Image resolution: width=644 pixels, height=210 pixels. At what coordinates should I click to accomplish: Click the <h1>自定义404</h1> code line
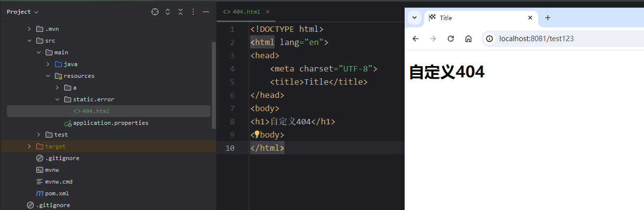click(x=293, y=121)
